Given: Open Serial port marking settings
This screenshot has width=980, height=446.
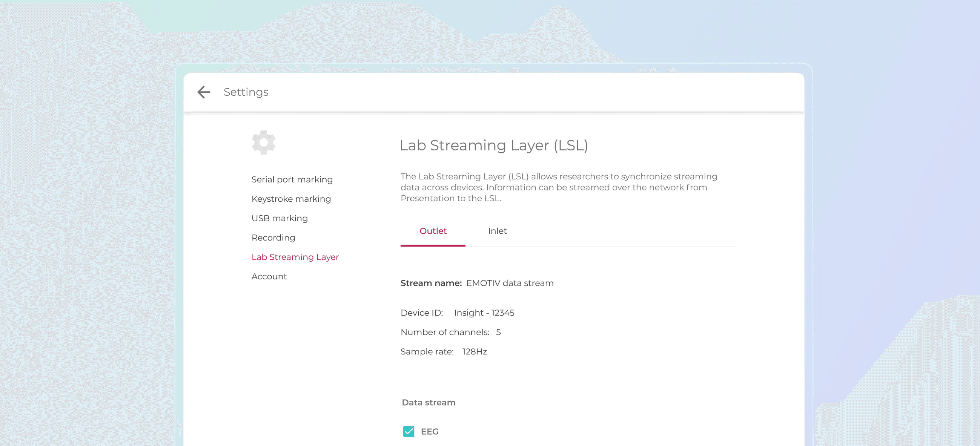Looking at the screenshot, I should [x=292, y=179].
